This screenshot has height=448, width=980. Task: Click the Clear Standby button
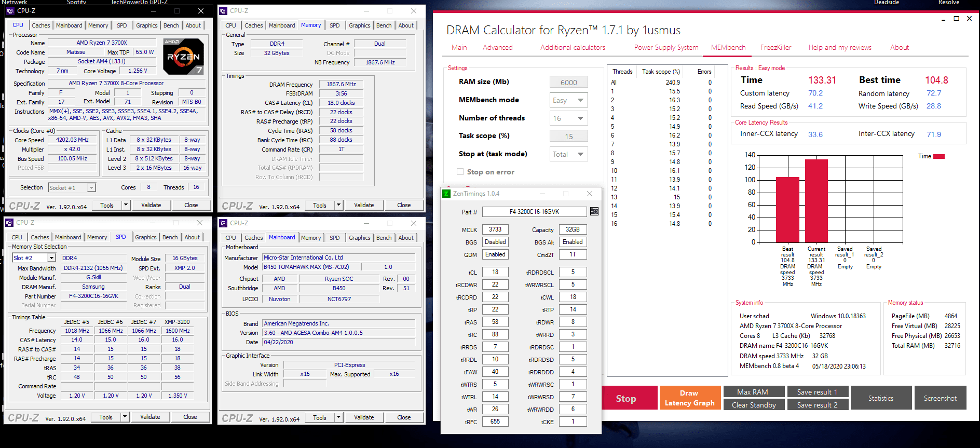click(754, 405)
